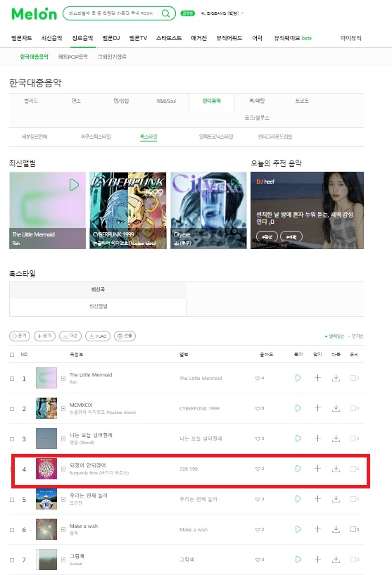Tick the checkbox for track 2
The height and width of the screenshot is (575, 392).
(x=12, y=408)
